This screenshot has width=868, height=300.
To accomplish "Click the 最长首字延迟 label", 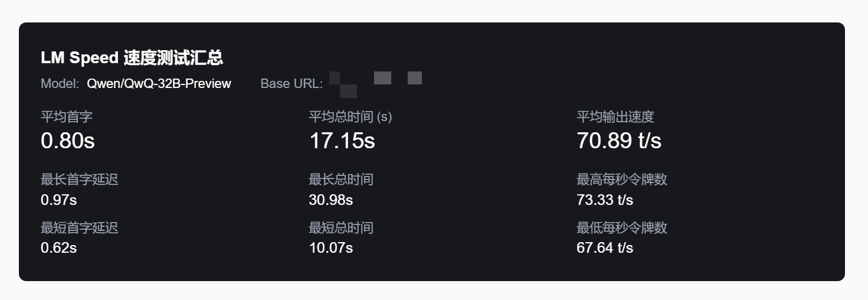I will pos(80,180).
